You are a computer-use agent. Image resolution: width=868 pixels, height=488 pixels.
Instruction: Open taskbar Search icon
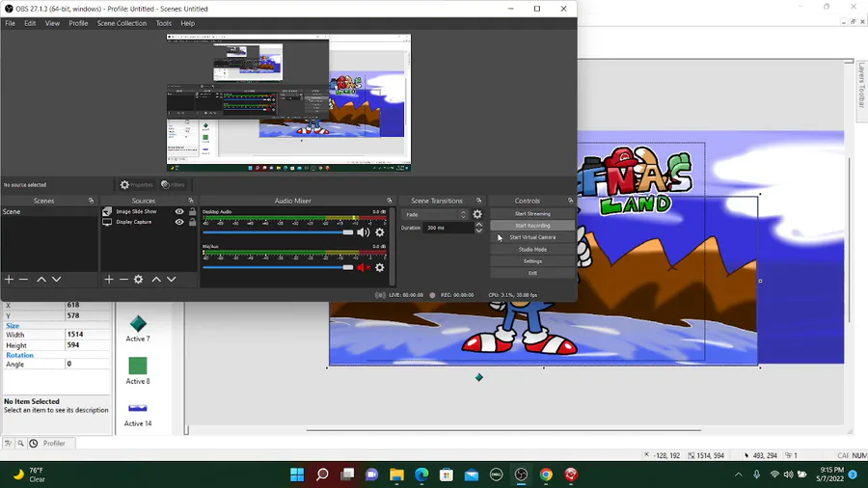pos(322,474)
